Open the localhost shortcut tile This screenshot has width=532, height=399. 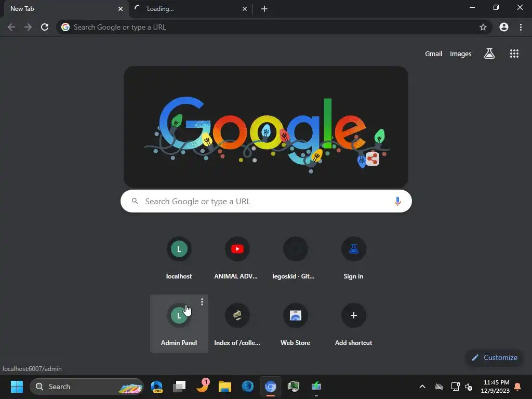pyautogui.click(x=179, y=258)
